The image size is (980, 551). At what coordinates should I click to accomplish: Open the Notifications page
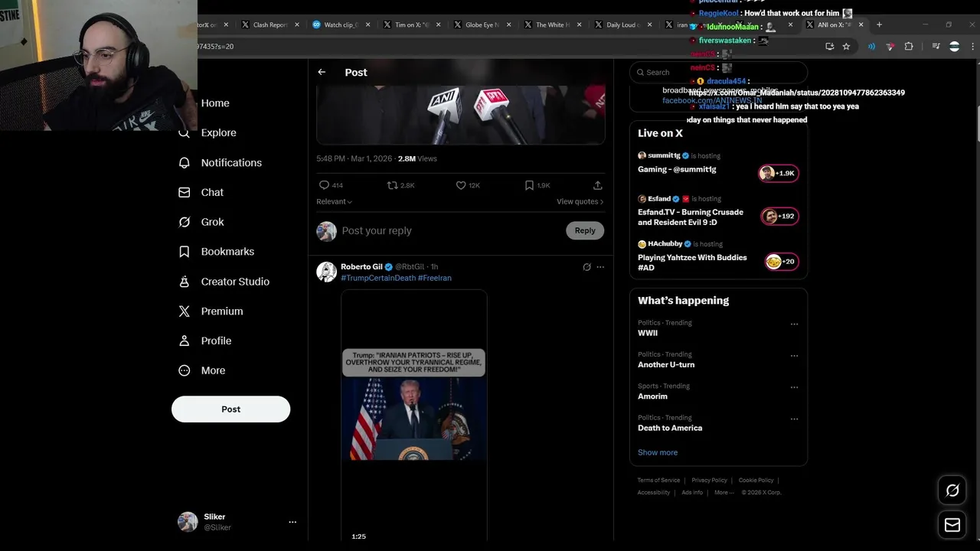[231, 162]
